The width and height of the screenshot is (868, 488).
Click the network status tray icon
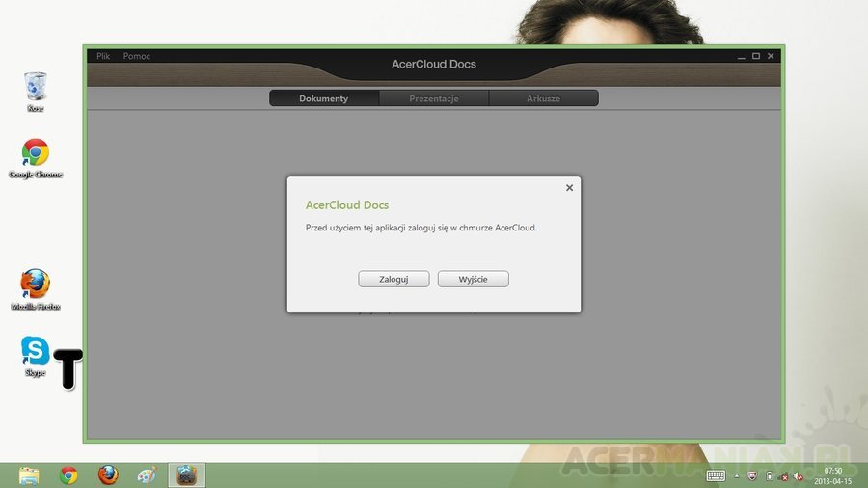click(x=783, y=475)
